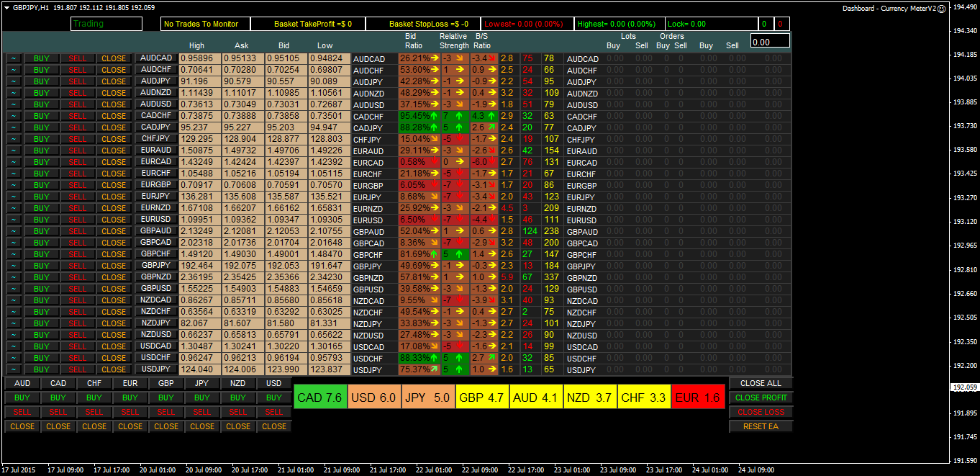Click the CLOSE LOSS button
Viewport: 980px width, 476px height.
pos(761,412)
